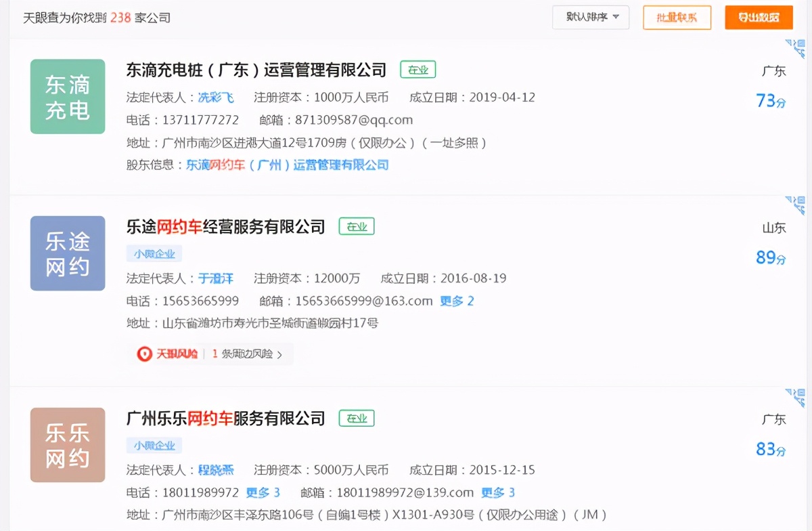Click phone number 18011989972
The image size is (812, 531).
point(200,492)
